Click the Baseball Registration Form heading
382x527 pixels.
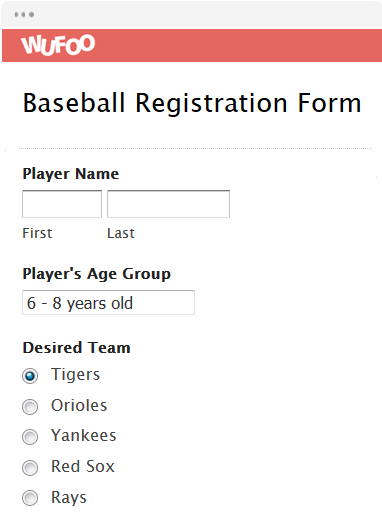point(192,103)
